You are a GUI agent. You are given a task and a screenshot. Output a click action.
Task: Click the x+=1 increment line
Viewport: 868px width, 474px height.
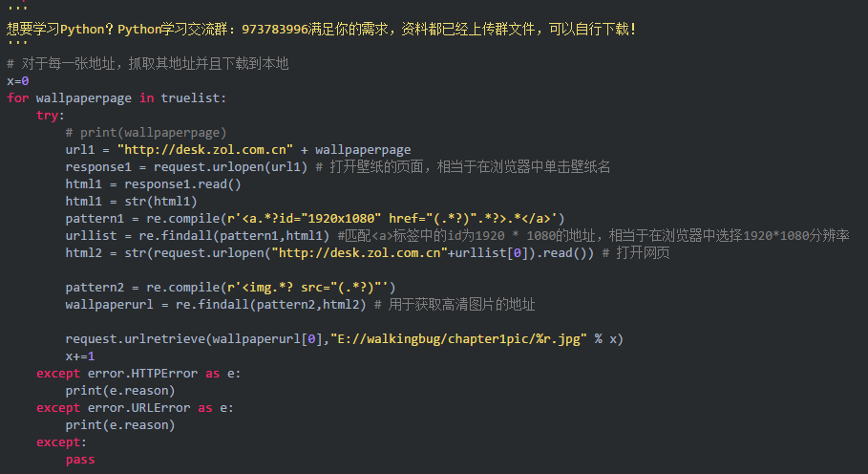coord(79,355)
